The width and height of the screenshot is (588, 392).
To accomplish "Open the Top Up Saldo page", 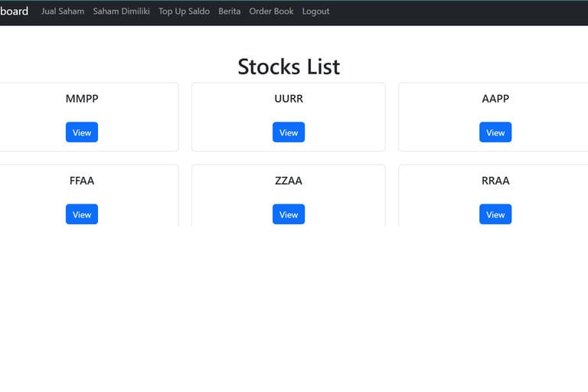I will [184, 11].
